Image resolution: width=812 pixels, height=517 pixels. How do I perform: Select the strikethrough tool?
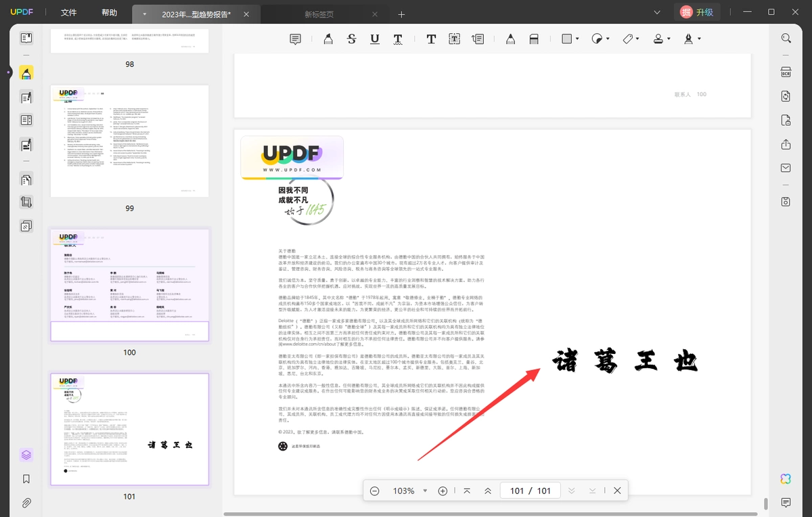(351, 39)
